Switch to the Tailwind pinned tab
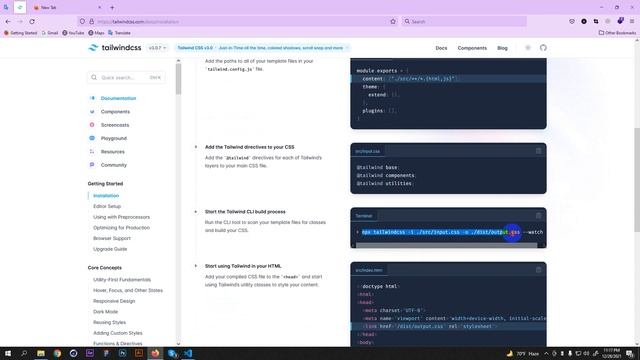 [x=20, y=7]
